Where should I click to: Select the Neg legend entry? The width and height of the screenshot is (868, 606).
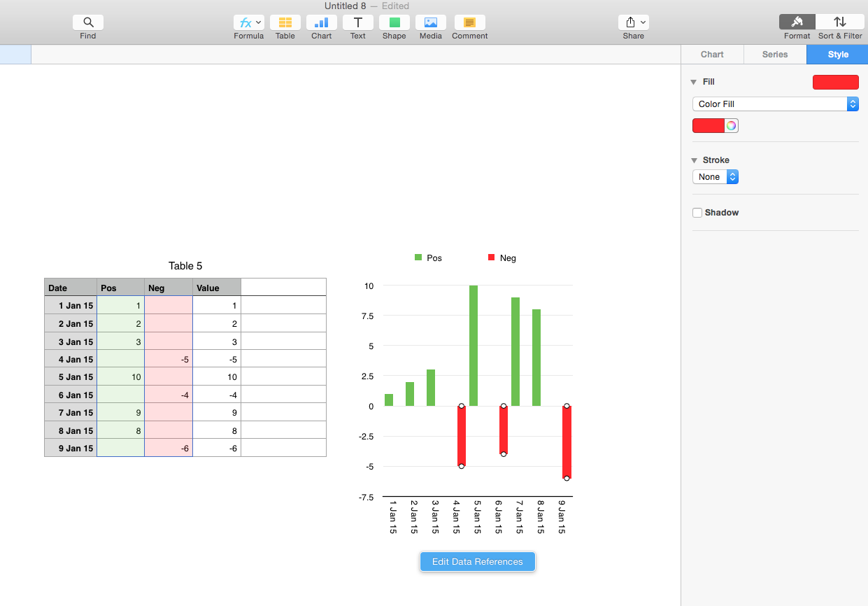coord(502,258)
